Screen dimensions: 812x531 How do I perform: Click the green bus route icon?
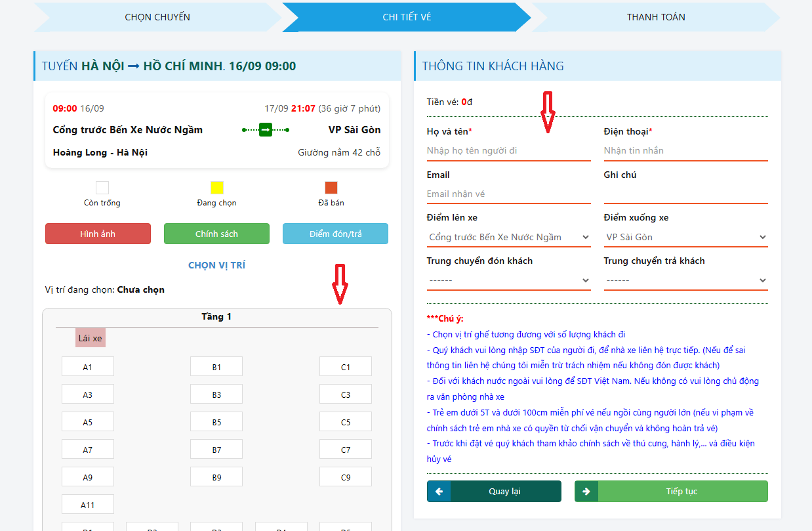click(x=266, y=130)
